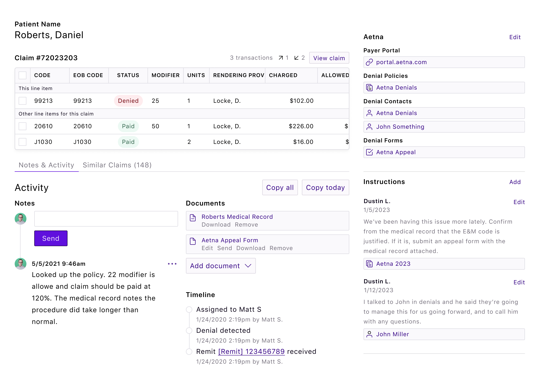Open the [Remit] 123456789 link in timeline
The height and width of the screenshot is (392, 545).
pyautogui.click(x=251, y=352)
